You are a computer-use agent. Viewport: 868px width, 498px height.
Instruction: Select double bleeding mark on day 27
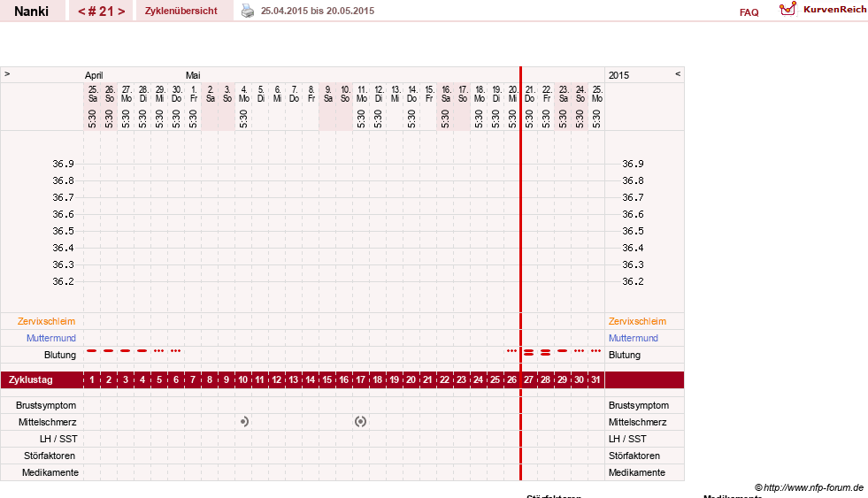pyautogui.click(x=528, y=352)
